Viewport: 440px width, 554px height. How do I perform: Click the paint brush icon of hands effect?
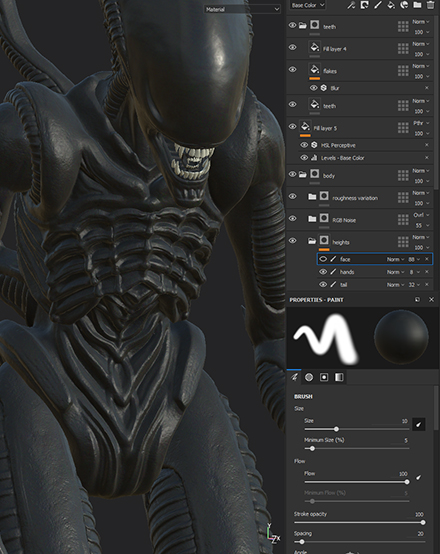[333, 272]
